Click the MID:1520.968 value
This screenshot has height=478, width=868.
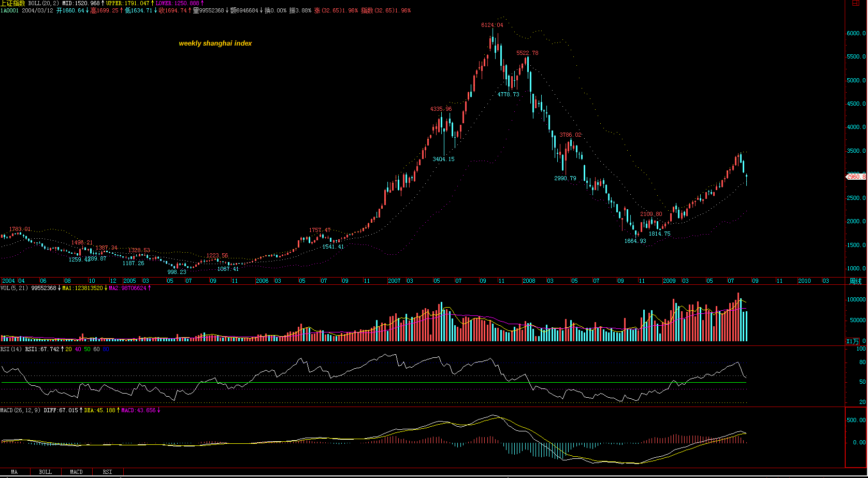[x=81, y=3]
